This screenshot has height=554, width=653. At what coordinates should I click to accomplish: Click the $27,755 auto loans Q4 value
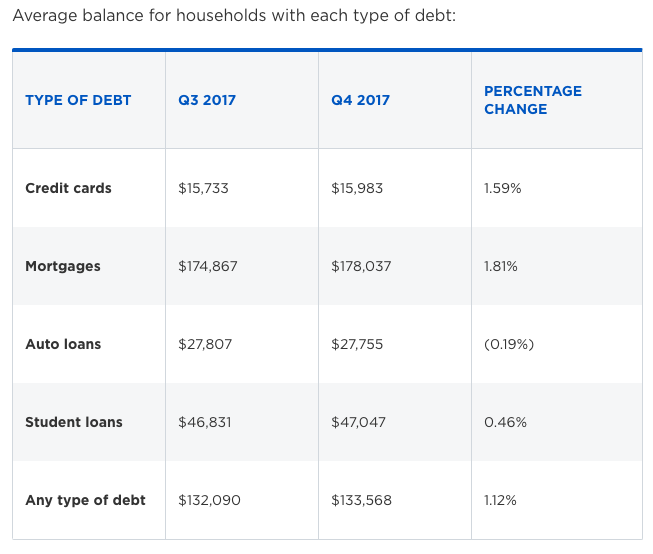pyautogui.click(x=357, y=344)
